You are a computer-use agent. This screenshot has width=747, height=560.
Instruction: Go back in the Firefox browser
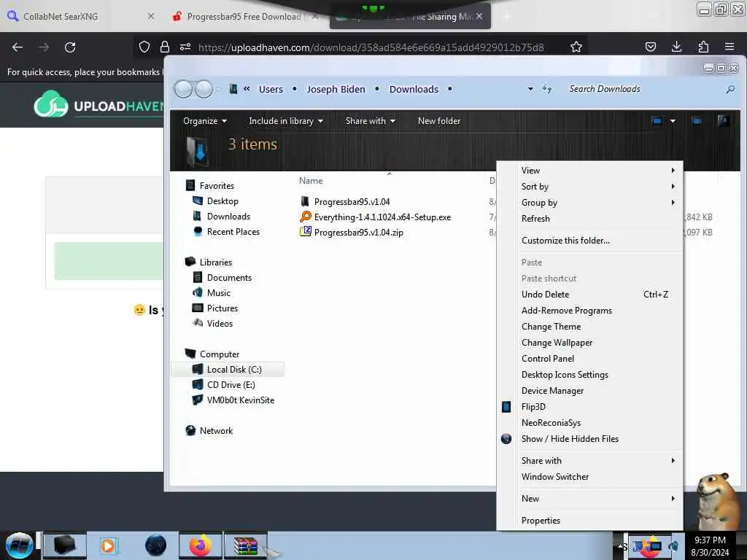coord(18,47)
